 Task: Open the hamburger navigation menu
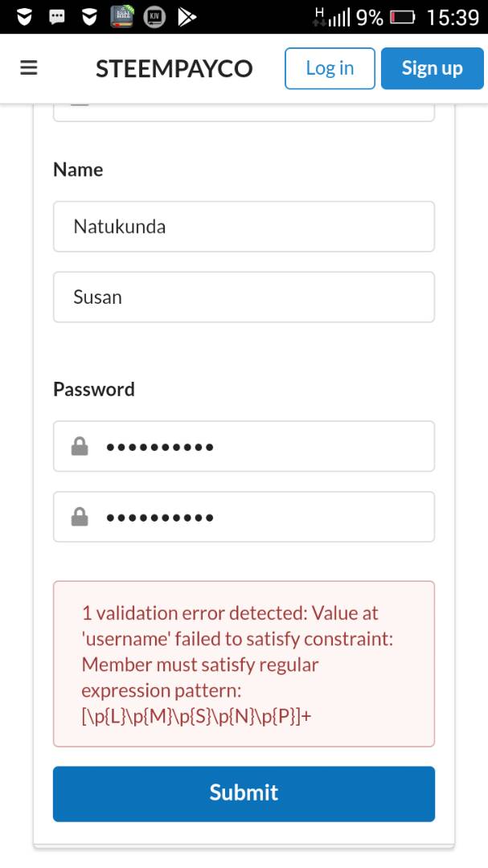[x=29, y=68]
